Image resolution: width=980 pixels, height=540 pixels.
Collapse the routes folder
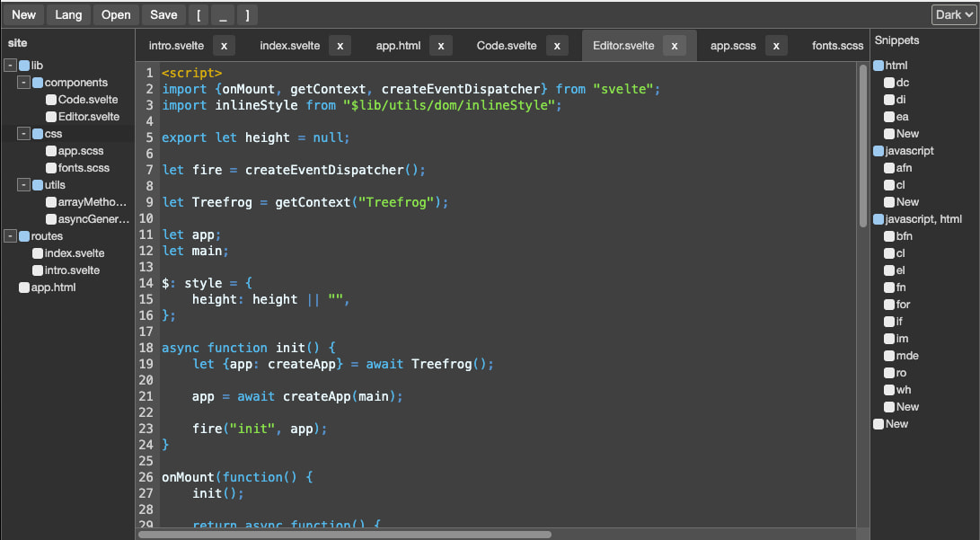pyautogui.click(x=10, y=235)
